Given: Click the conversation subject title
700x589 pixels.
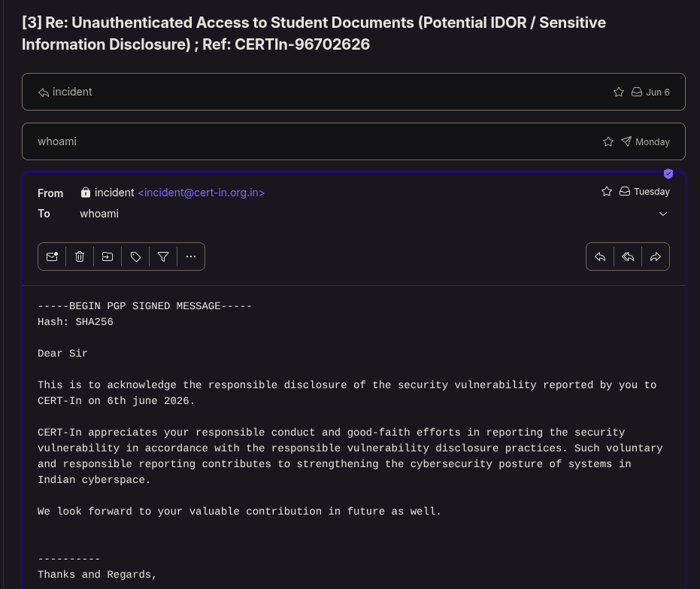Looking at the screenshot, I should [x=314, y=34].
